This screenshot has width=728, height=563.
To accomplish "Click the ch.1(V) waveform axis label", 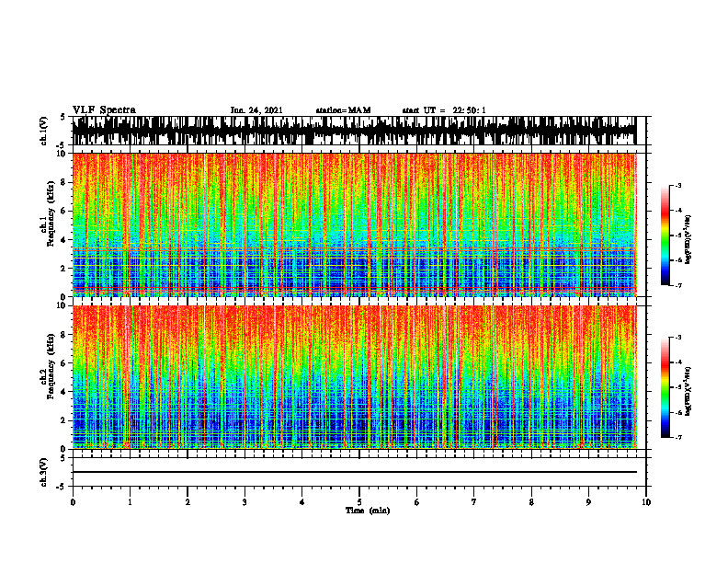I will point(43,131).
